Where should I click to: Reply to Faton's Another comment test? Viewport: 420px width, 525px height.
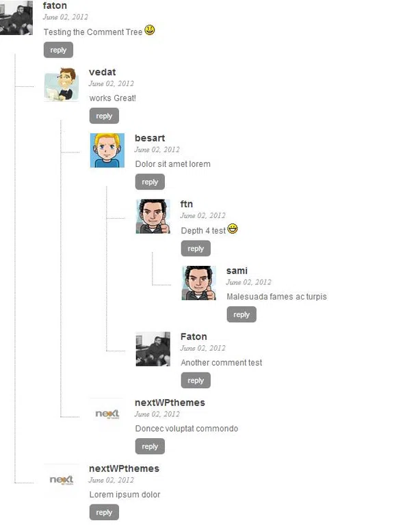click(196, 380)
